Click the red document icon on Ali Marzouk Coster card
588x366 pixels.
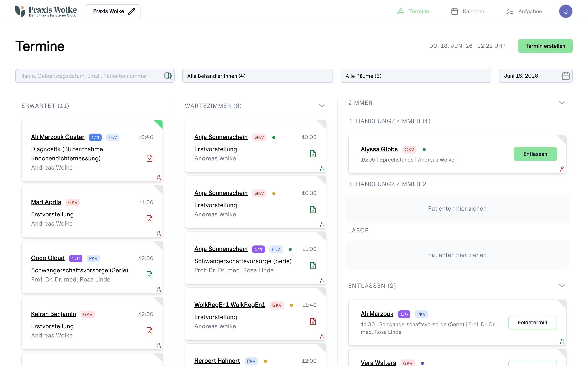pos(149,158)
